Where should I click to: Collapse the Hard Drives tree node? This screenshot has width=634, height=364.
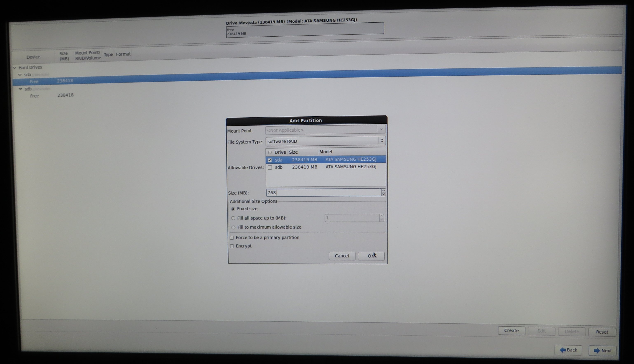pyautogui.click(x=15, y=68)
